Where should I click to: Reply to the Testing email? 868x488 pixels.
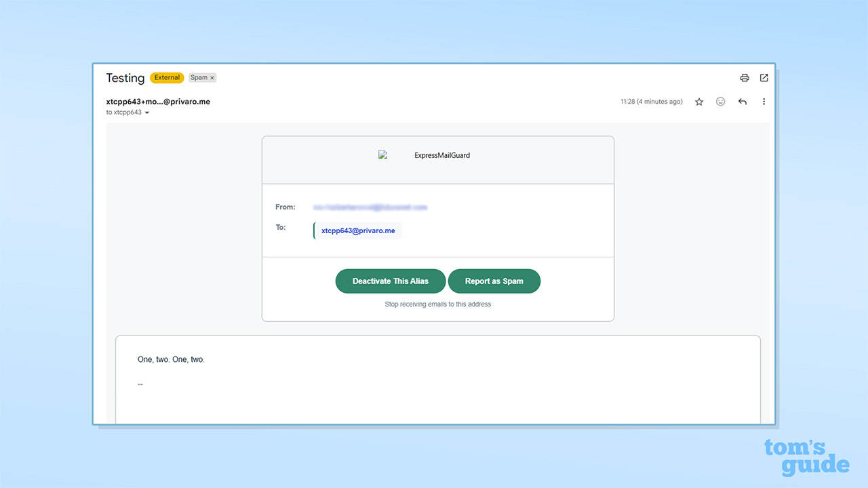pyautogui.click(x=742, y=101)
